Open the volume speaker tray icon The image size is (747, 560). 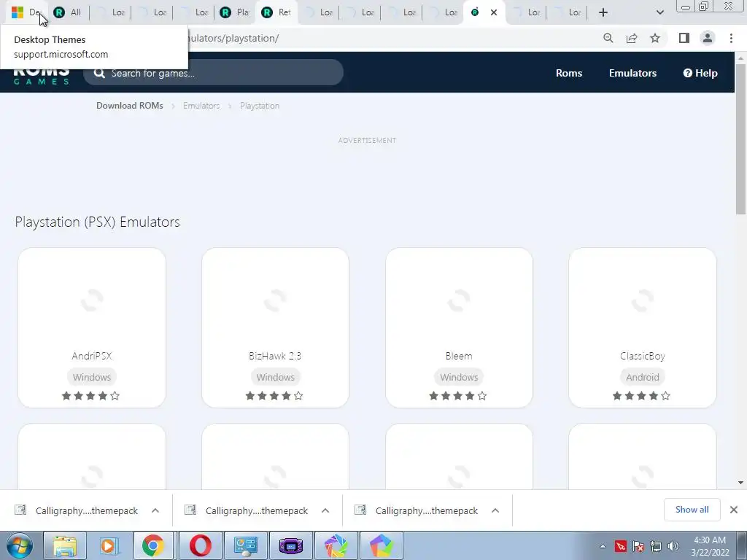673,546
